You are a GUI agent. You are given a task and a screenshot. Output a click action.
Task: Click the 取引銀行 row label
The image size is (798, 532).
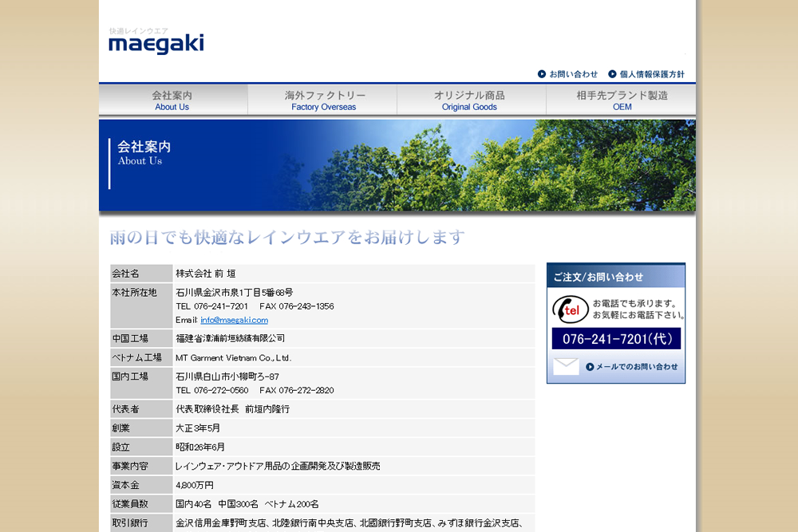point(130,523)
